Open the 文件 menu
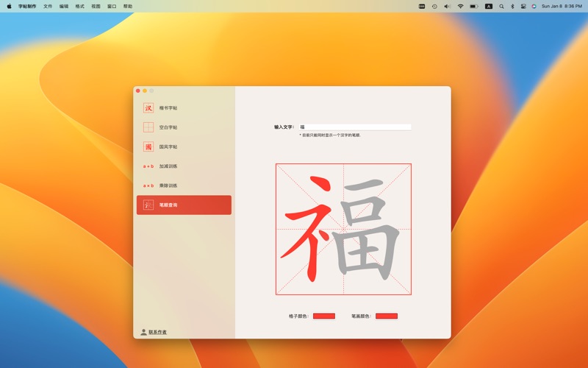 click(48, 6)
